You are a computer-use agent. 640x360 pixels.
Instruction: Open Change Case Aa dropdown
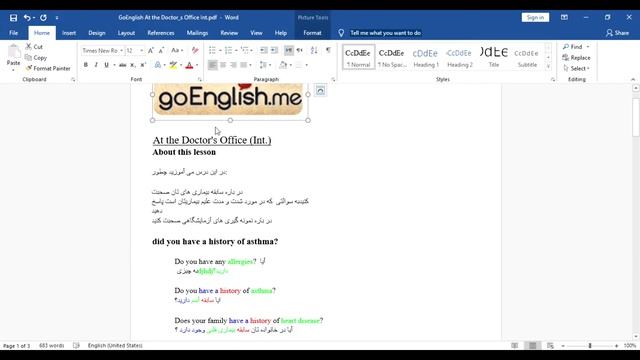coord(177,51)
